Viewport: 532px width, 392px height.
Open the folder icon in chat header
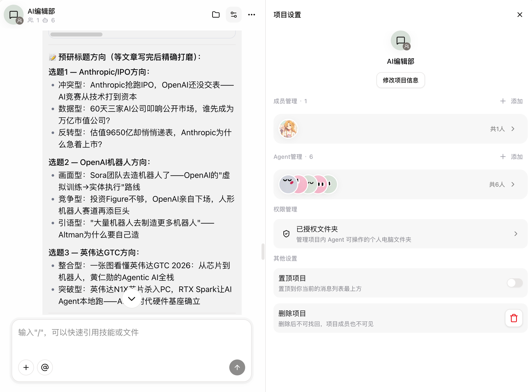tap(216, 15)
